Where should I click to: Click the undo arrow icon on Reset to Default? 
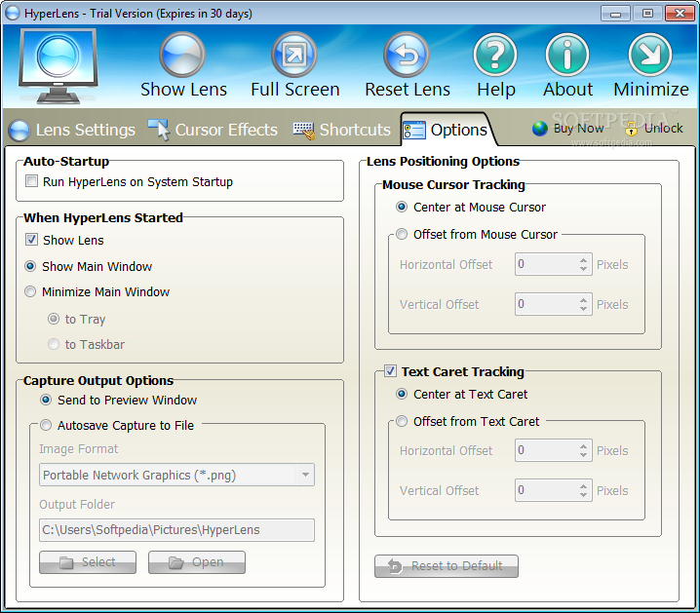[395, 566]
